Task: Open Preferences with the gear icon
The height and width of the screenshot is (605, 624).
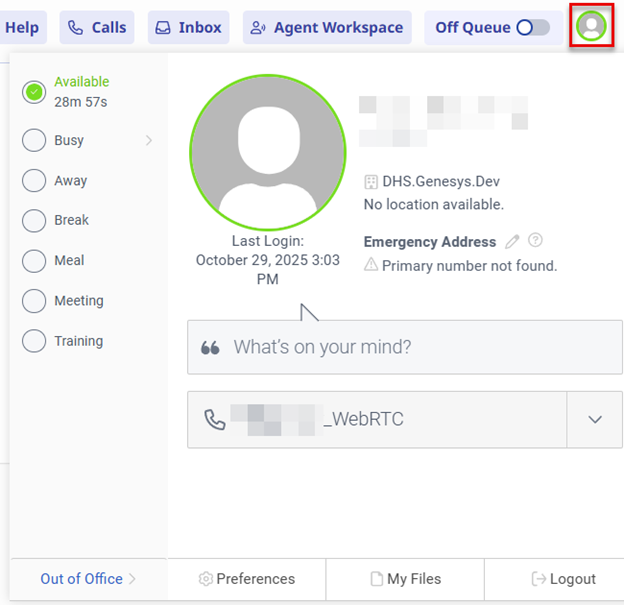Action: coord(206,579)
